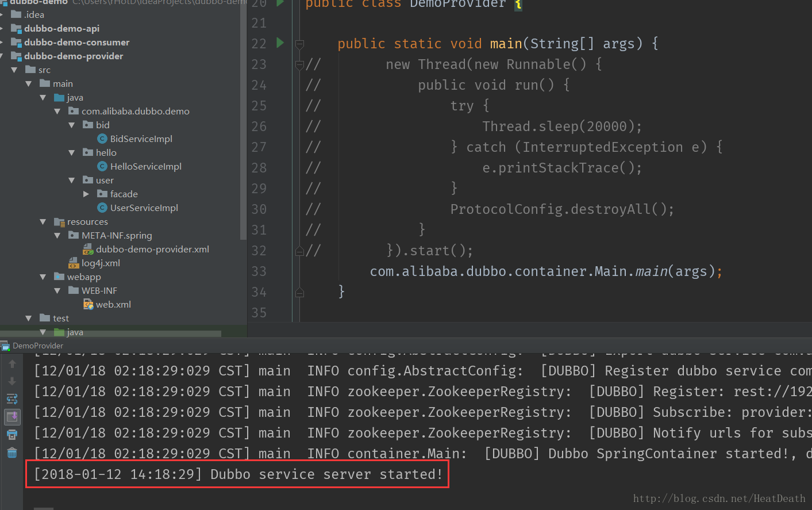Image resolution: width=812 pixels, height=510 pixels.
Task: Select the WEB-INF folder label
Action: pyautogui.click(x=99, y=290)
